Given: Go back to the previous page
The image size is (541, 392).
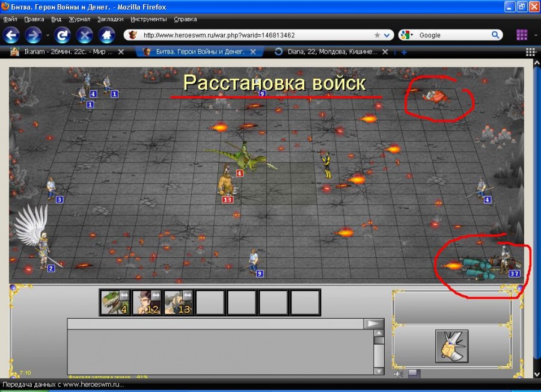Looking at the screenshot, I should (x=13, y=35).
